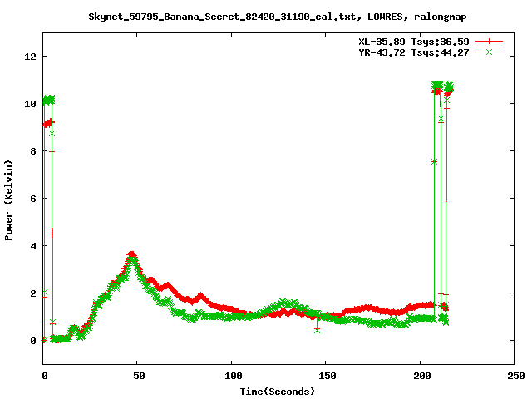The width and height of the screenshot is (532, 399).
Task: Click the x-axis tick label 250
Action: point(515,376)
